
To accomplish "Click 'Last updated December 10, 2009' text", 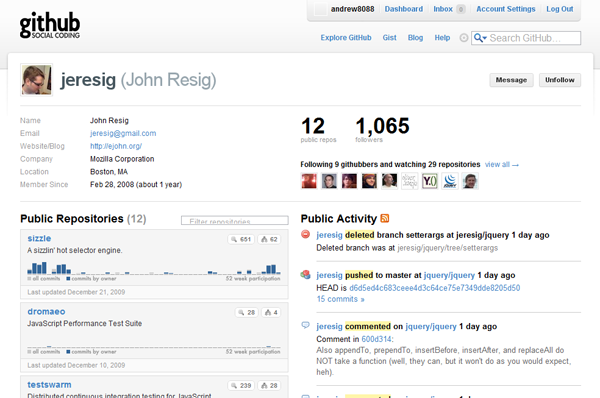I will click(x=76, y=365).
